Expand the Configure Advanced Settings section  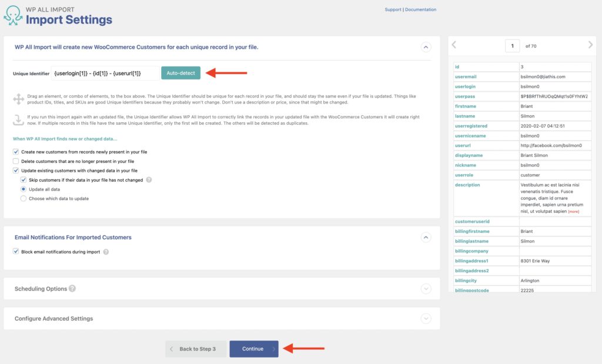pos(426,318)
